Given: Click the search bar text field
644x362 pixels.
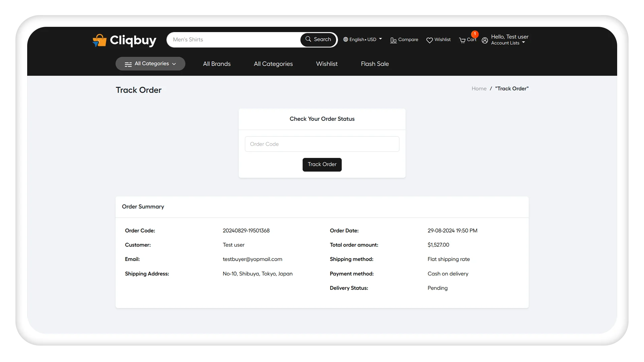Looking at the screenshot, I should (x=234, y=39).
